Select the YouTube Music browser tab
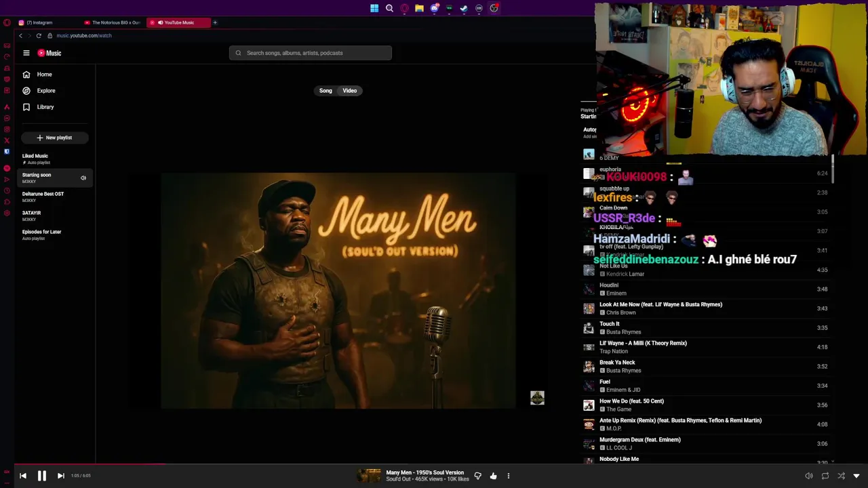Image resolution: width=868 pixels, height=488 pixels. [178, 22]
